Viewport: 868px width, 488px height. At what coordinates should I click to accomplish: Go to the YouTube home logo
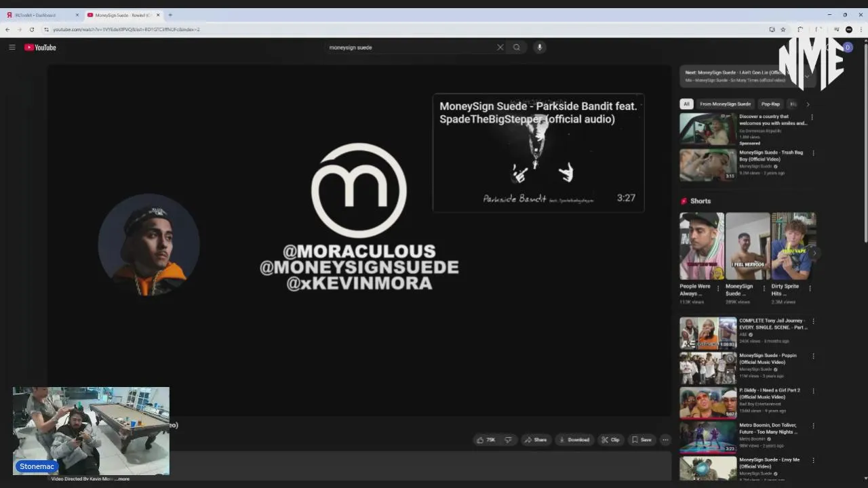40,47
